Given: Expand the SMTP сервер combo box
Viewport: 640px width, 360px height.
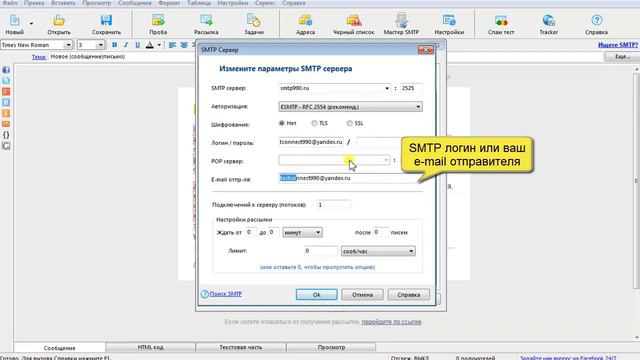Looking at the screenshot, I should tap(387, 88).
